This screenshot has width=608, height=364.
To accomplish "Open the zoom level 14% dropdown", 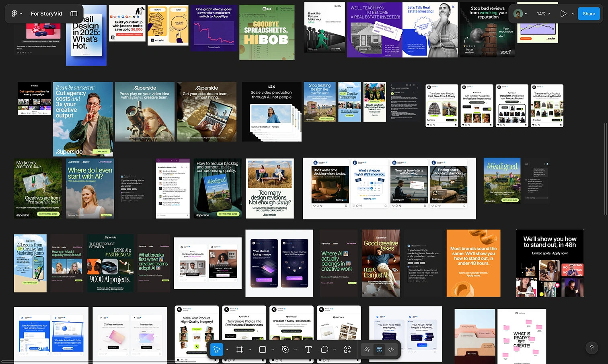I will tap(542, 13).
